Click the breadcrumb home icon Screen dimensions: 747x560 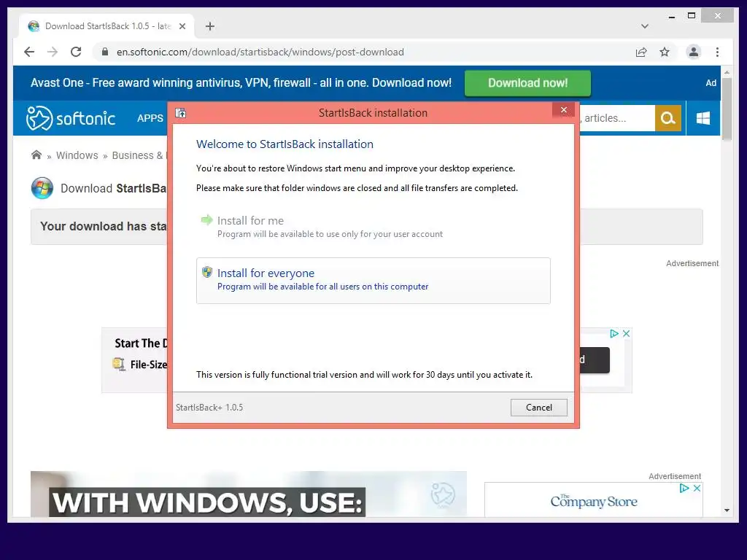click(36, 155)
